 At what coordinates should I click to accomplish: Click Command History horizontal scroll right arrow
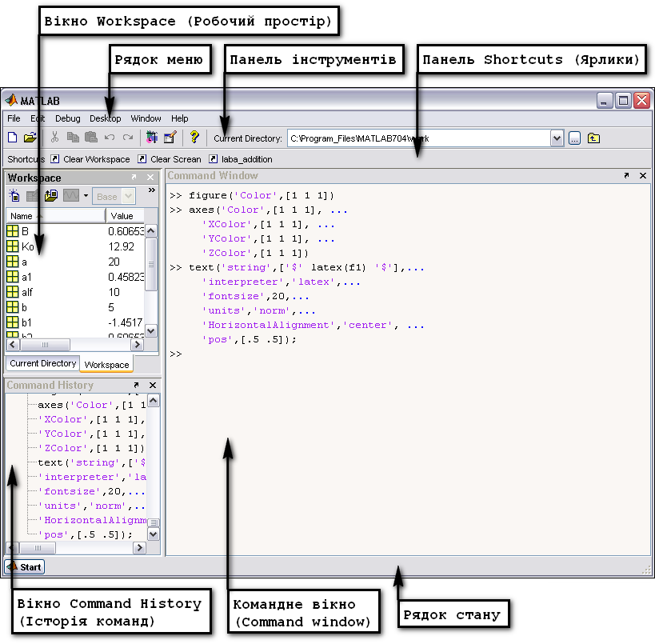[139, 547]
